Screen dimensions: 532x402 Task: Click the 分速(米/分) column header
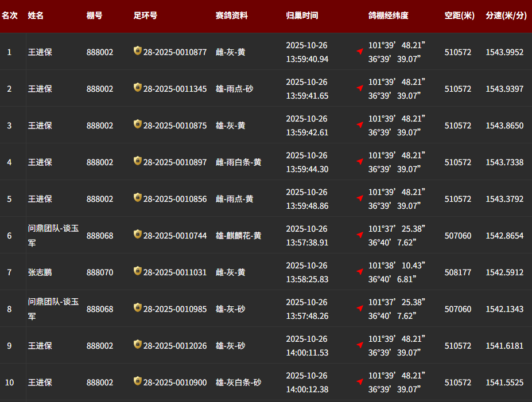point(506,15)
